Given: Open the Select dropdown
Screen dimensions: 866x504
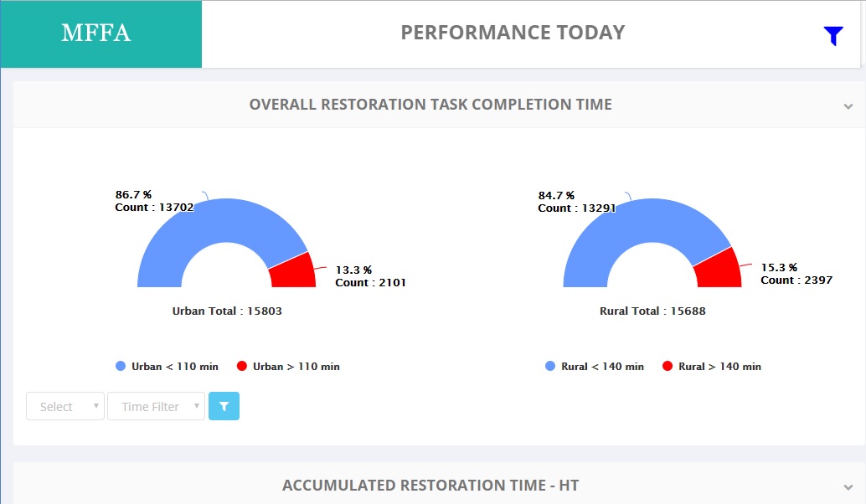Looking at the screenshot, I should click(65, 406).
